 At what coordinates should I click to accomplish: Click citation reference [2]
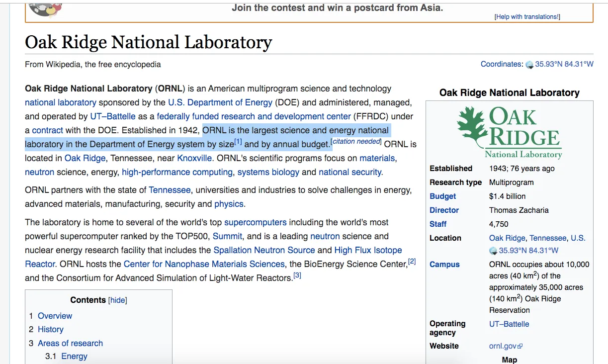[412, 262]
